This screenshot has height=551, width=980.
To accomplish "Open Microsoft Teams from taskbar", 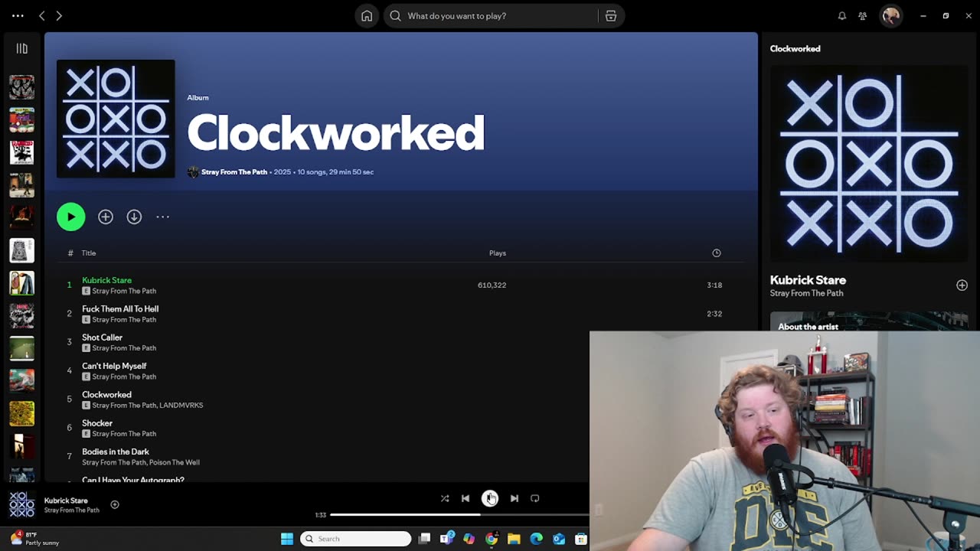I will pos(447,539).
